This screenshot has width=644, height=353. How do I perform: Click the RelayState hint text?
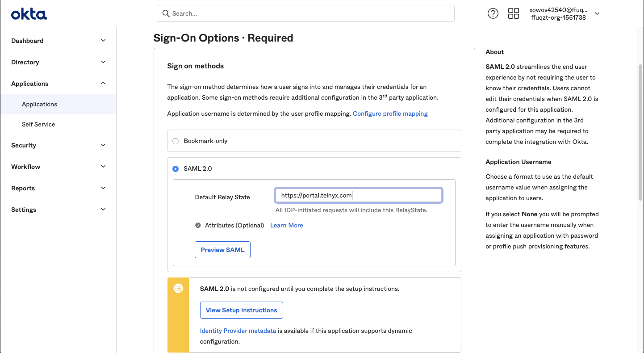(351, 210)
